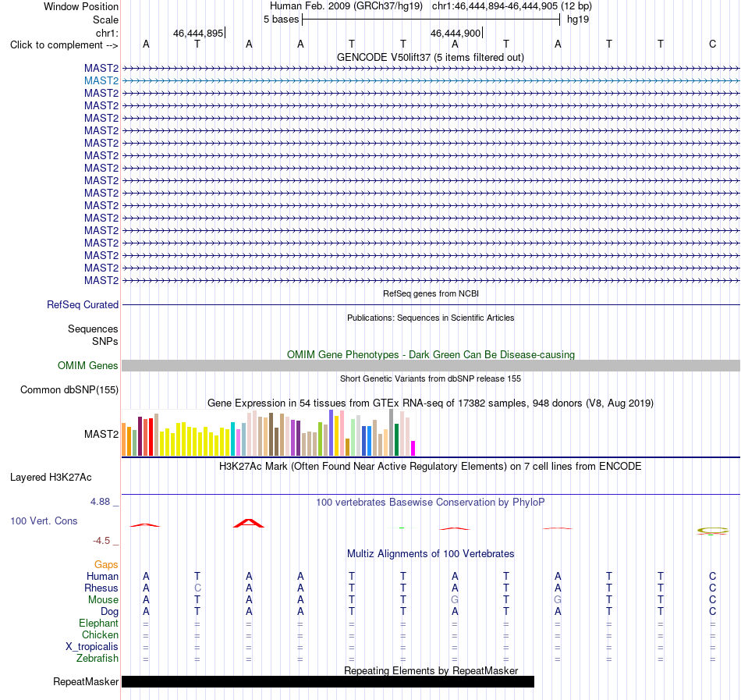Click the MAST2 label beside GTEx bar chart
Viewport: 741px width, 700px height.
click(x=101, y=434)
